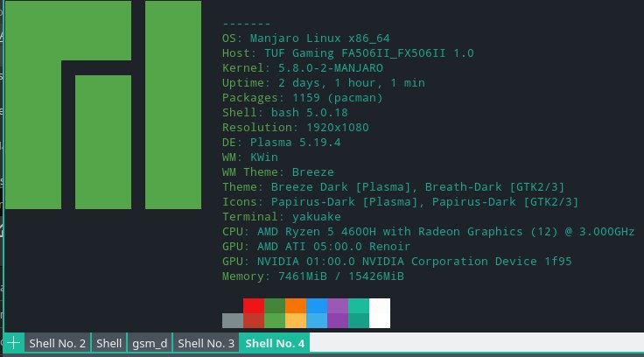Click the GPU: AMD ATI Renoir line
Image resolution: width=644 pixels, height=357 pixels.
tap(316, 246)
